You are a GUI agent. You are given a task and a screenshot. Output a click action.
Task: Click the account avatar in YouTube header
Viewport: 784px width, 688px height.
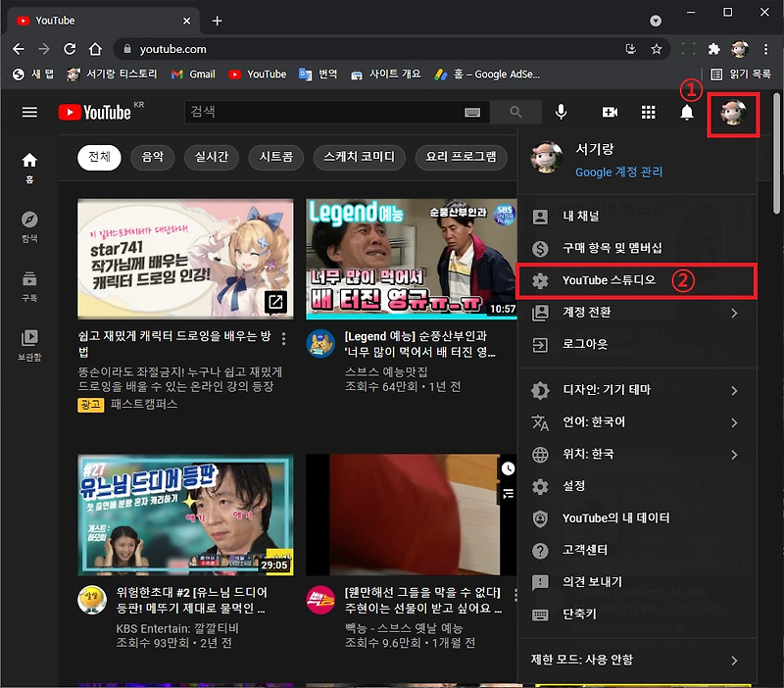pyautogui.click(x=733, y=113)
